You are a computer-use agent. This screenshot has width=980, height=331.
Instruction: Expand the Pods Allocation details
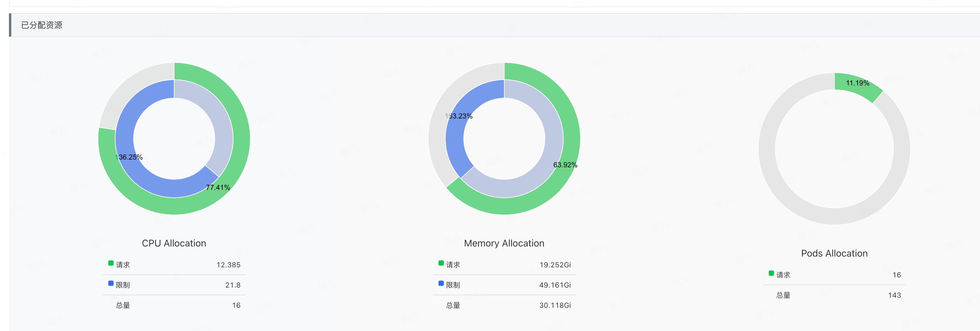tap(834, 253)
